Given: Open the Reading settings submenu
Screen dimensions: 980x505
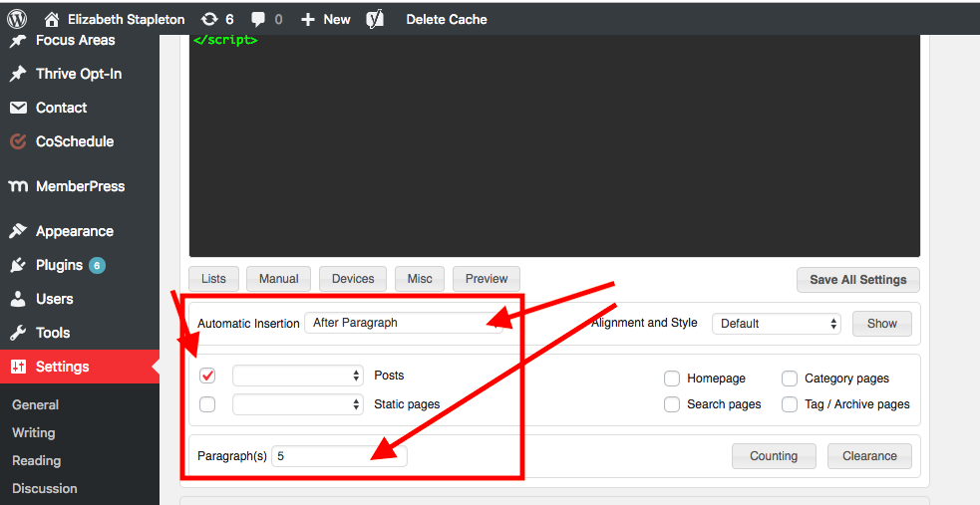Looking at the screenshot, I should [x=36, y=461].
